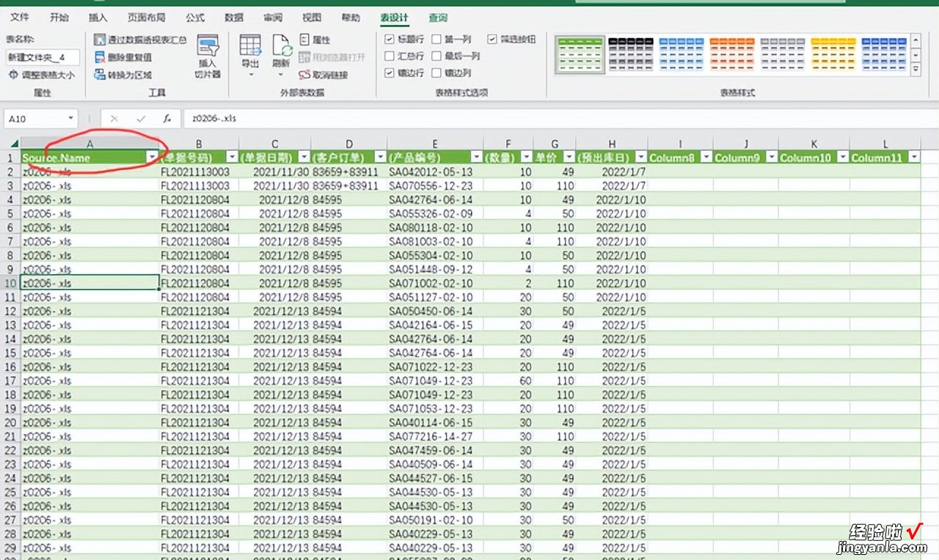
Task: Click cell with SA077216-14-27
Action: [x=435, y=436]
